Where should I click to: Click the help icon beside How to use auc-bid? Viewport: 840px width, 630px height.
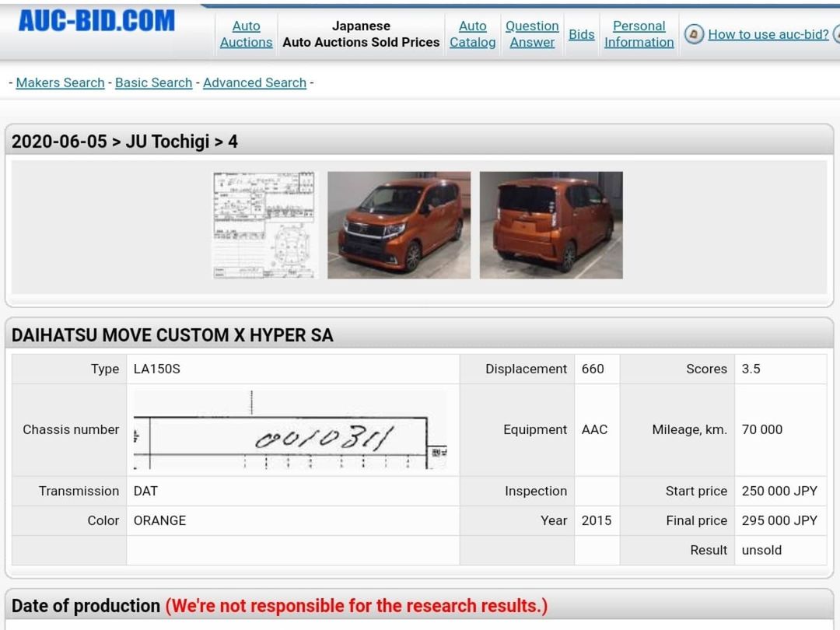[x=694, y=34]
